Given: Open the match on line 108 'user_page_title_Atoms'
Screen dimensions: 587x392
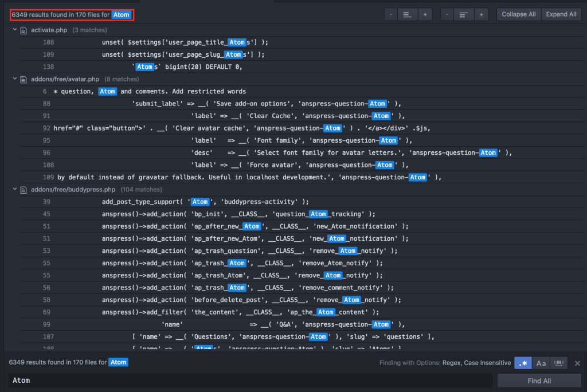Looking at the screenshot, I should [302, 42].
